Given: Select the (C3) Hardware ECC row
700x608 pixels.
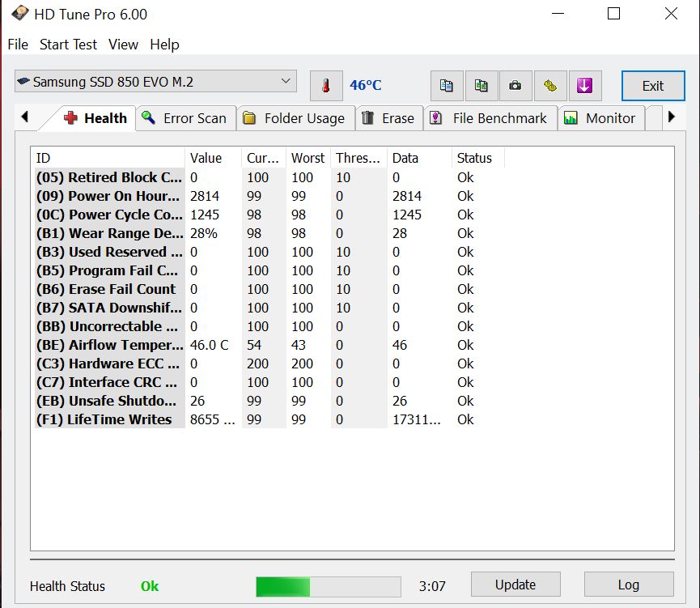Looking at the screenshot, I should click(x=268, y=364).
